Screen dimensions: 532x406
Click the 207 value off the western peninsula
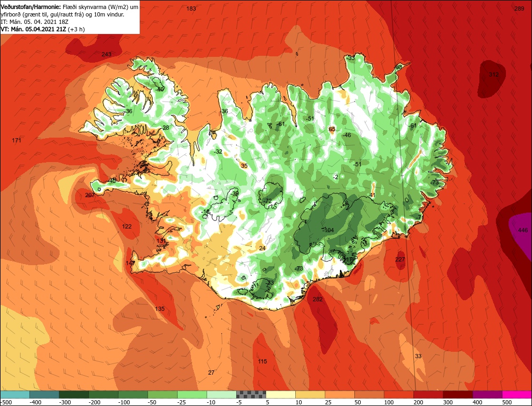[90, 195]
